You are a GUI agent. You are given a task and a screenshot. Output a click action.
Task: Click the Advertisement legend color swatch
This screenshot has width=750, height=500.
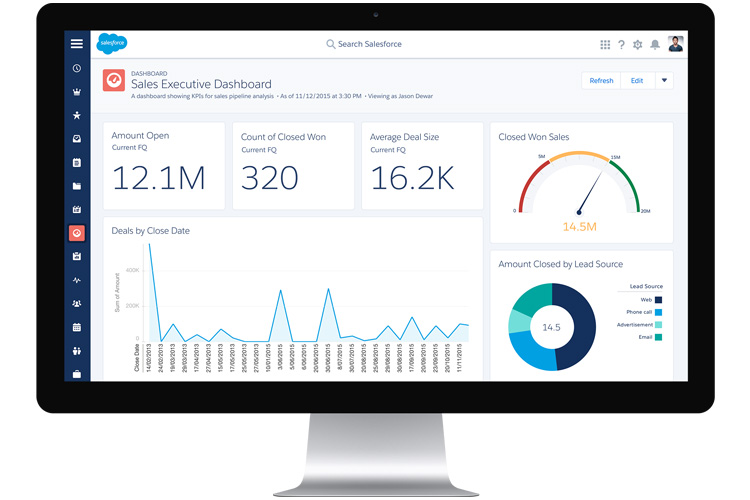[658, 325]
